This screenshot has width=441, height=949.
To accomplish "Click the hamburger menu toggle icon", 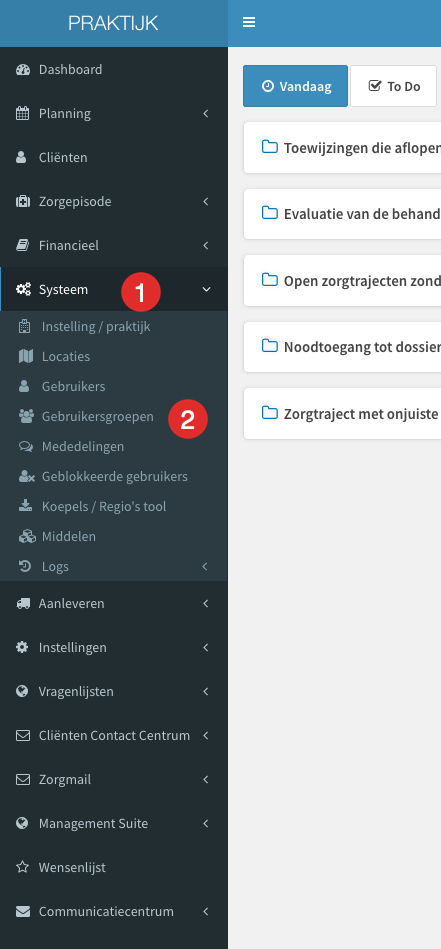I will 249,22.
